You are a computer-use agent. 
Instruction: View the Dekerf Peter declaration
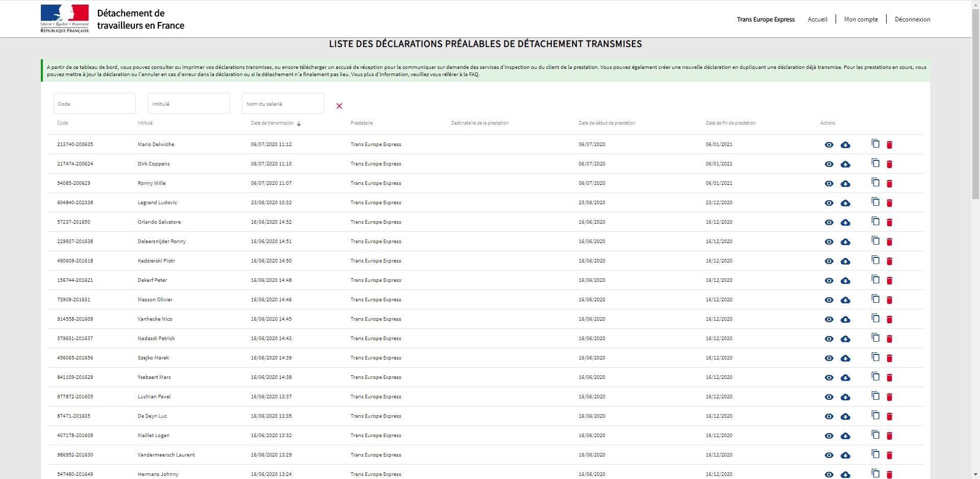(x=829, y=281)
